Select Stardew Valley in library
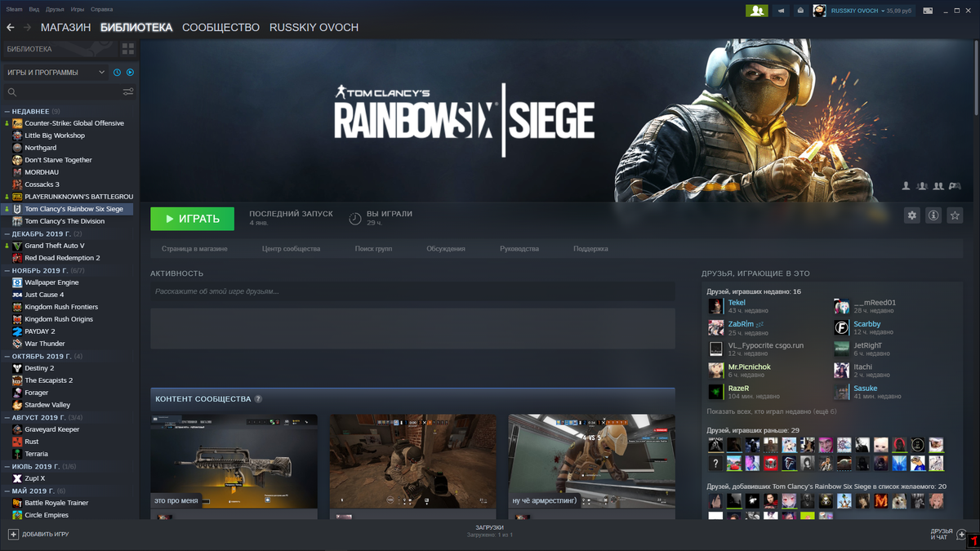The height and width of the screenshot is (551, 980). tap(47, 405)
